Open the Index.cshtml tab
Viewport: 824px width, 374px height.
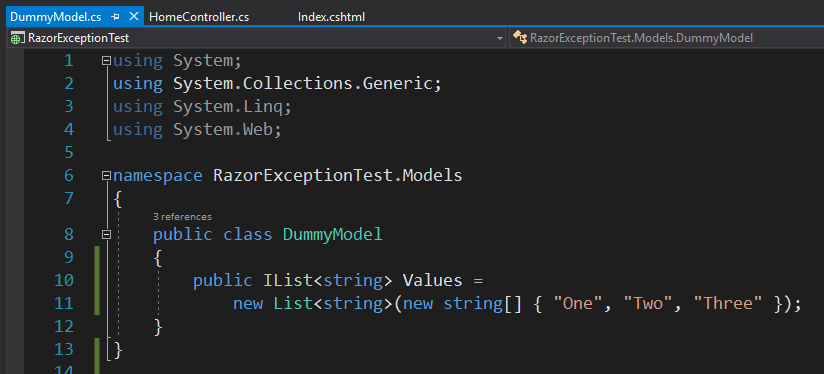331,17
